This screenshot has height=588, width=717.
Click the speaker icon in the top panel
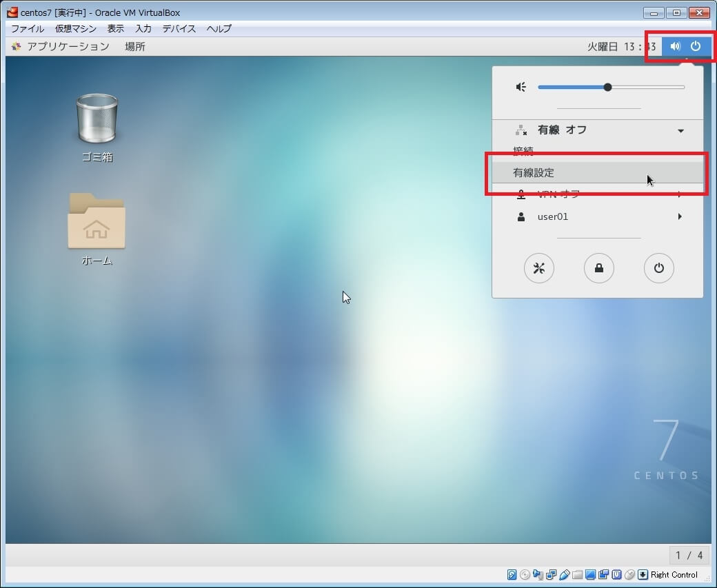tap(676, 46)
